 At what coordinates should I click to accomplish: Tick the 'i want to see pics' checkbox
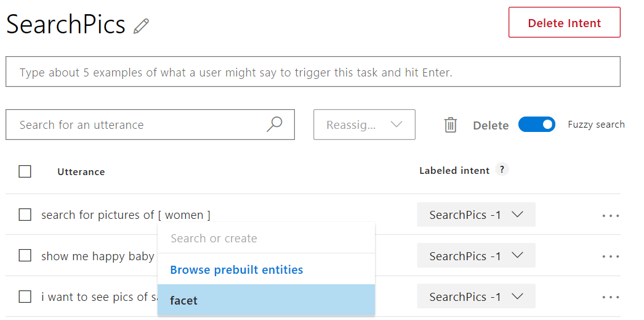coord(25,296)
